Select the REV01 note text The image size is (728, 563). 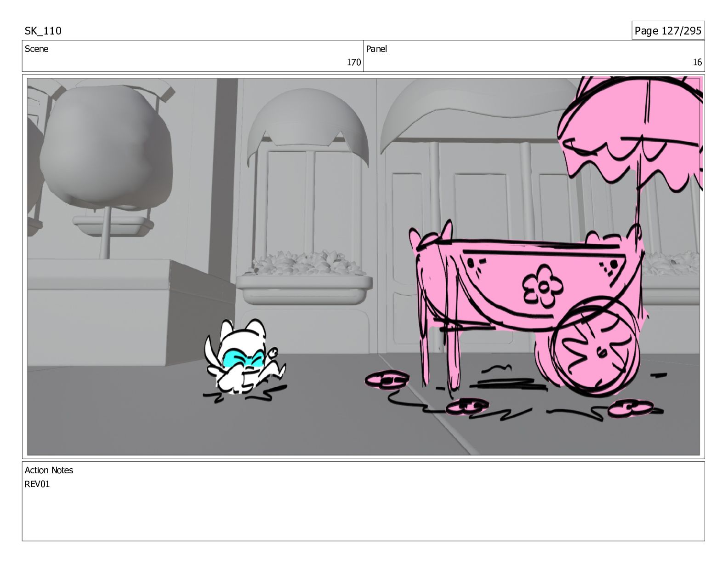(37, 484)
